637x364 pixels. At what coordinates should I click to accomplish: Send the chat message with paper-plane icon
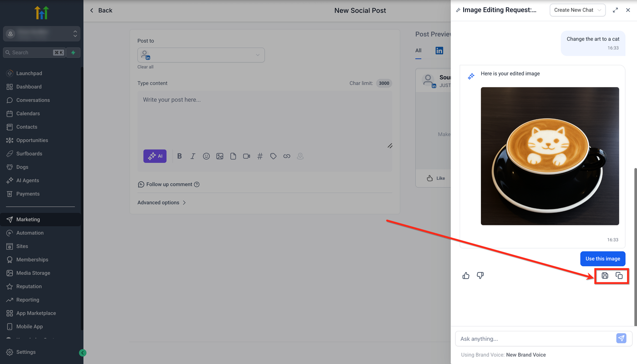(621, 339)
